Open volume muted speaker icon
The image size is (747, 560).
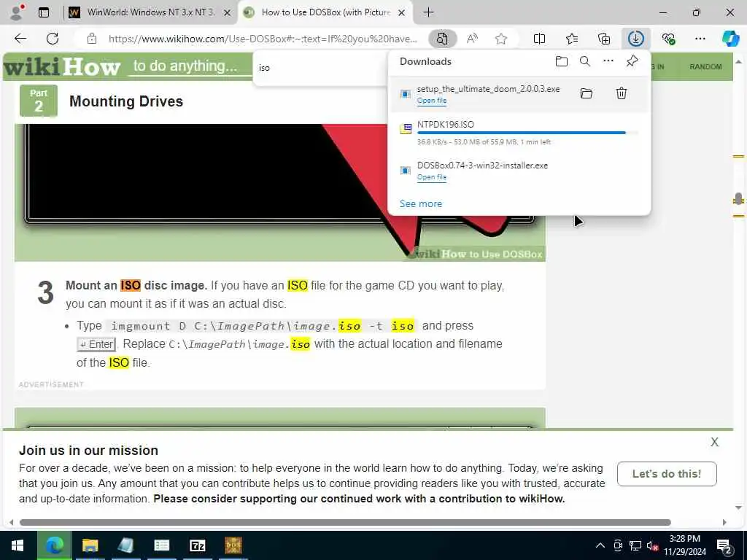(x=653, y=545)
